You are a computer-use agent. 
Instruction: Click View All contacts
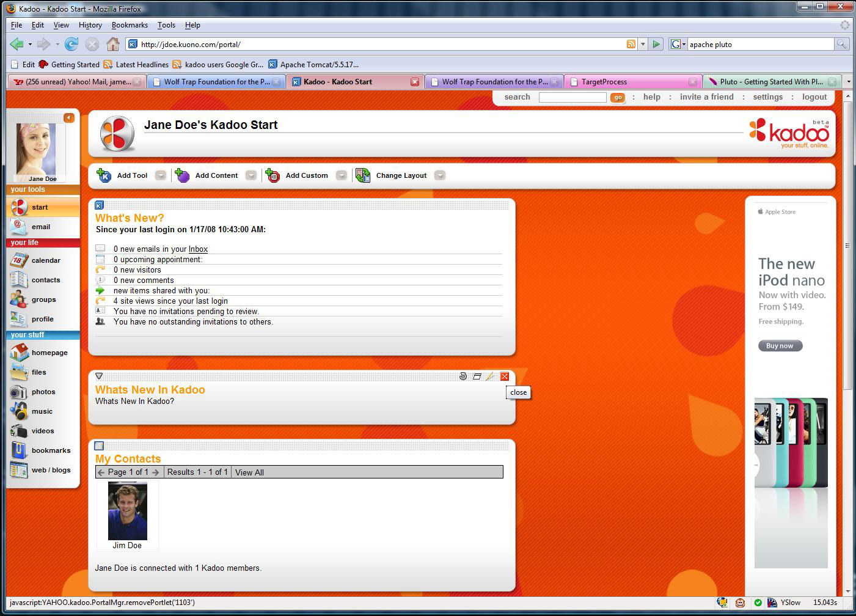point(249,472)
